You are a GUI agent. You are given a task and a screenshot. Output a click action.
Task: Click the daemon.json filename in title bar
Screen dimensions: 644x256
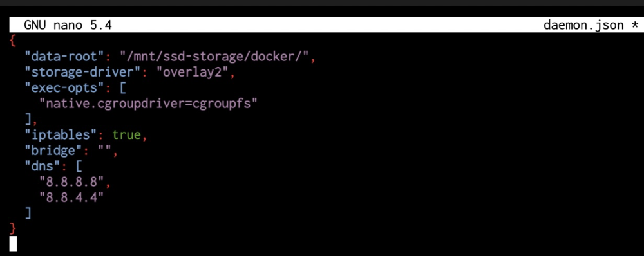click(x=583, y=26)
